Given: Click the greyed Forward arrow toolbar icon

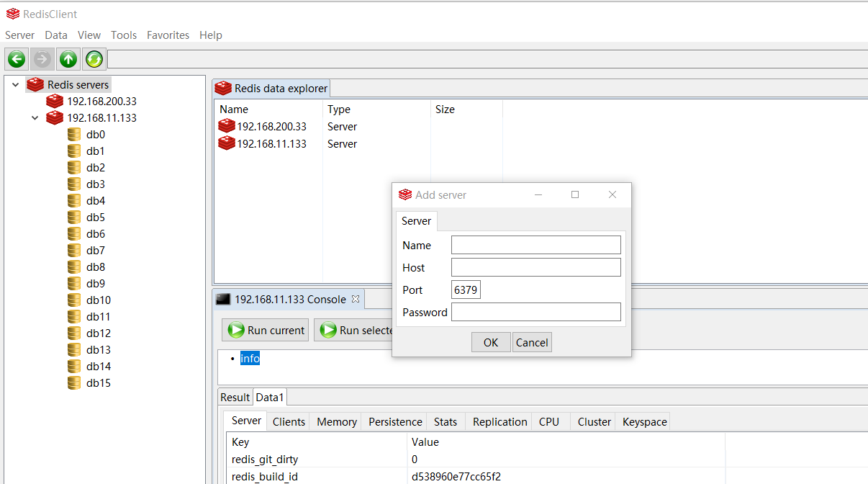Looking at the screenshot, I should point(42,59).
